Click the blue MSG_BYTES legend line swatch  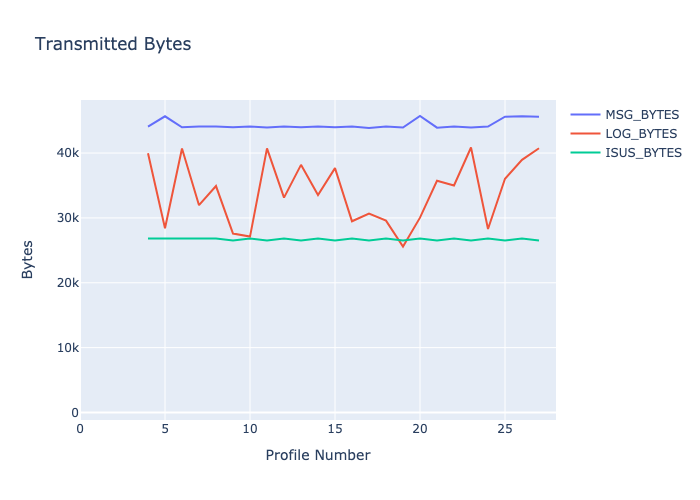click(585, 114)
